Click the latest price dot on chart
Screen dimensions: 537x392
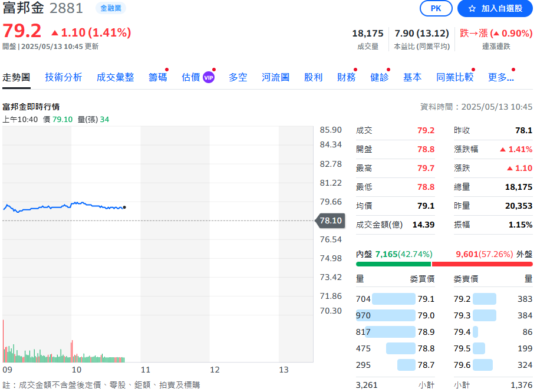pos(124,207)
